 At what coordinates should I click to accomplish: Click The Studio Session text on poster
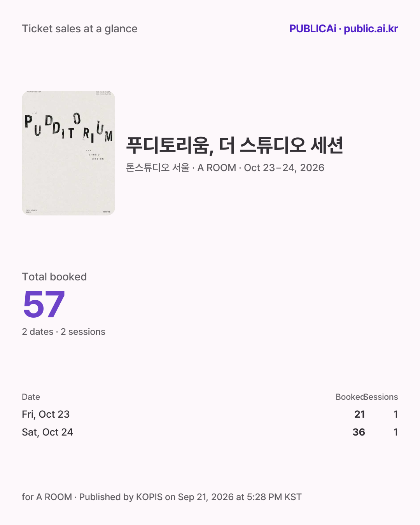[95, 155]
